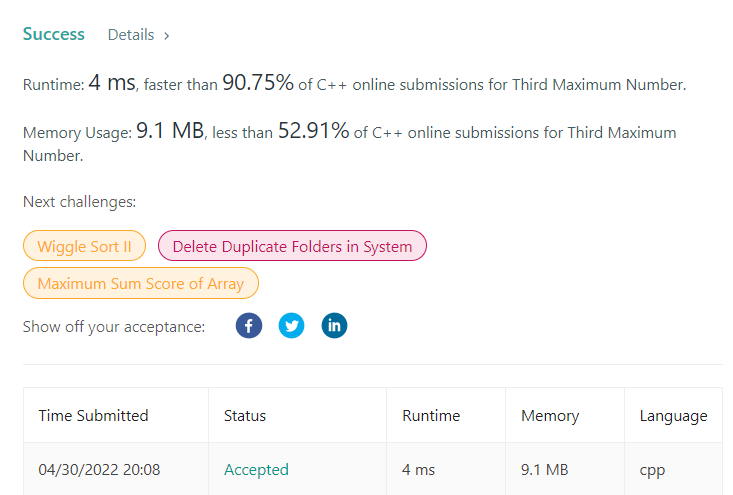Share acceptance on Facebook
Viewport: 733px width, 495px height.
(249, 326)
